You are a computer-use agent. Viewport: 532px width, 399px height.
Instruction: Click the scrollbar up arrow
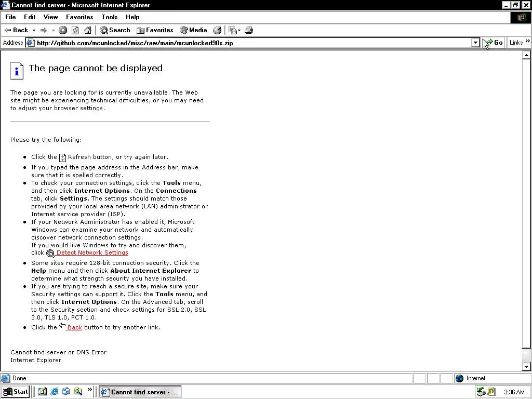pyautogui.click(x=526, y=55)
